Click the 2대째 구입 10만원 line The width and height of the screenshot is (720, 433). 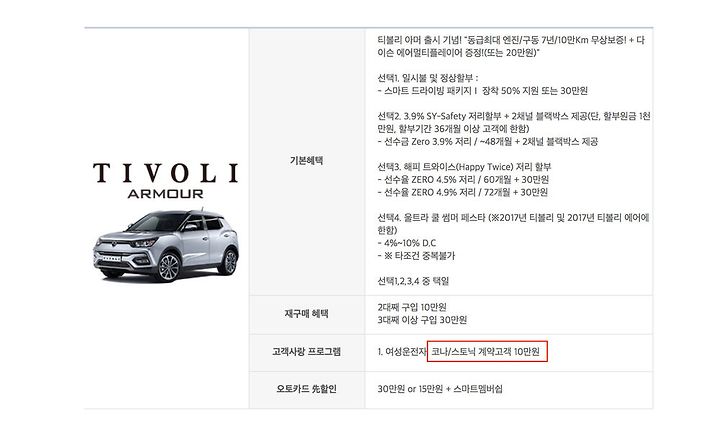(412, 307)
